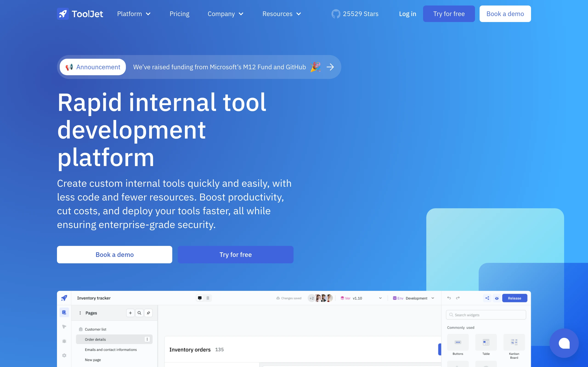This screenshot has height=367, width=588.
Task: Click the Log in link
Action: (407, 14)
